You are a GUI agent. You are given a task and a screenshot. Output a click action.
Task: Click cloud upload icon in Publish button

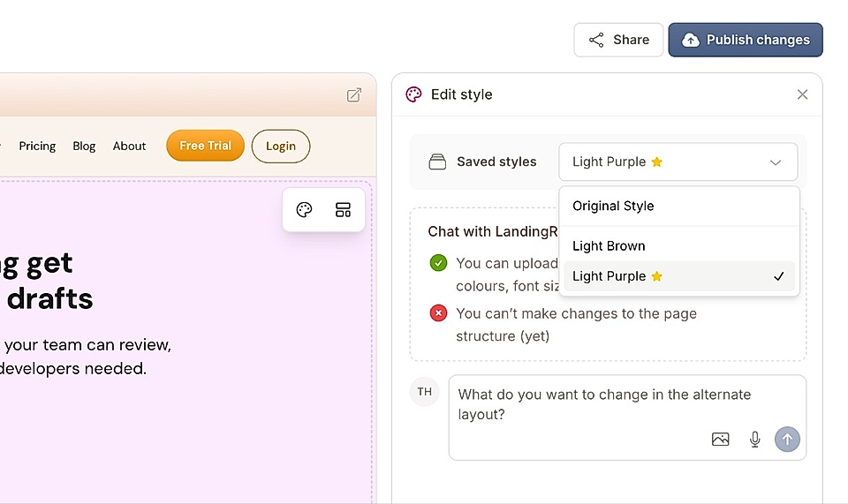pos(690,40)
